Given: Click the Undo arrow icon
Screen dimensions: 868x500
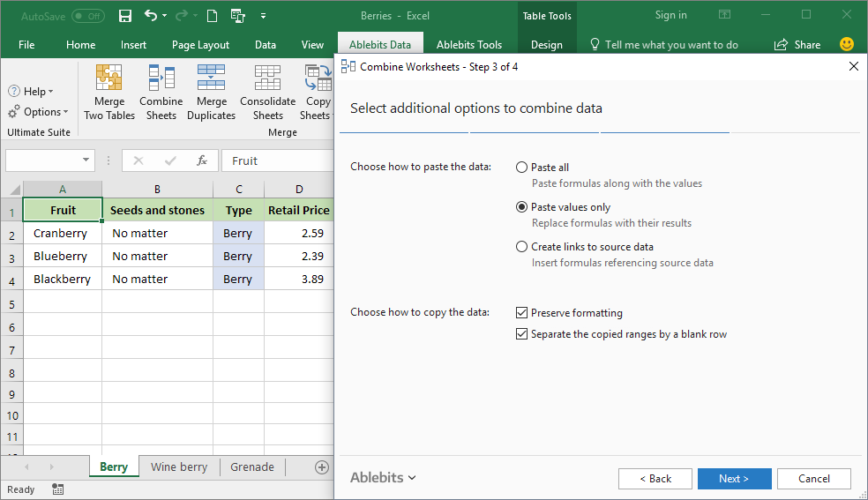Looking at the screenshot, I should tap(151, 16).
